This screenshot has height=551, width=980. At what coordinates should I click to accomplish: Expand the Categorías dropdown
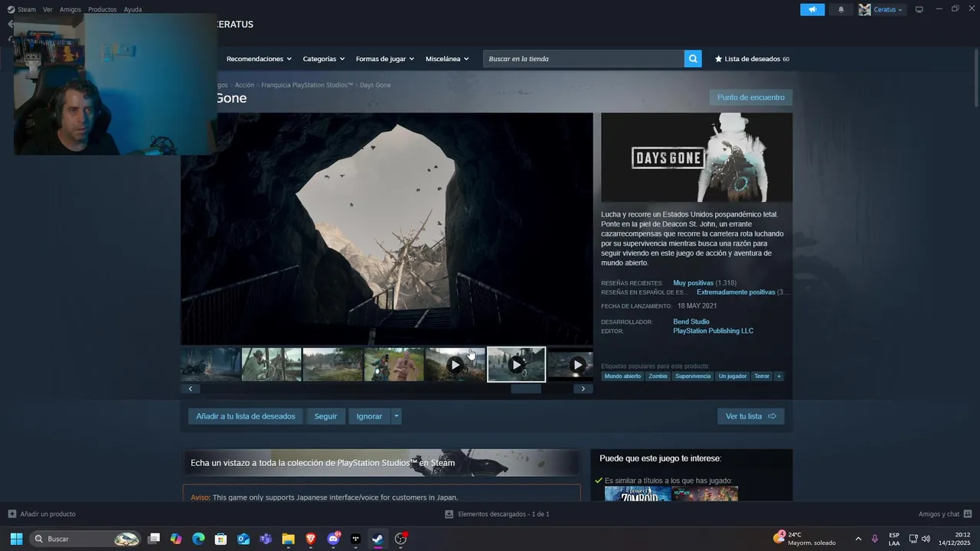coord(323,59)
